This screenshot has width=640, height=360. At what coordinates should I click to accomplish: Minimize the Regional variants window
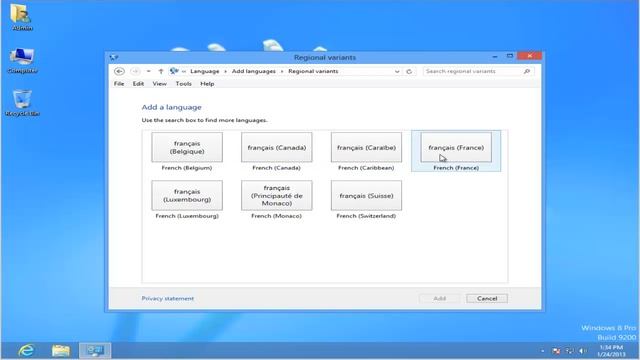(x=495, y=56)
